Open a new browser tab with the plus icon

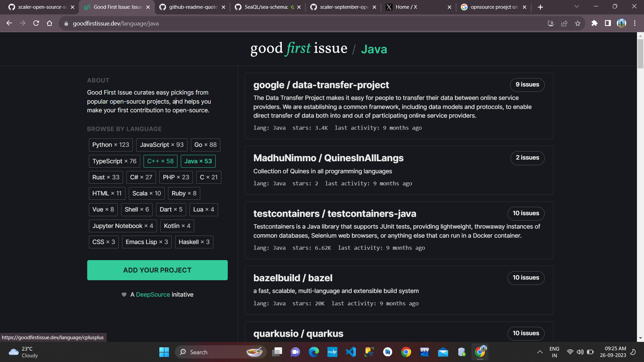[540, 7]
